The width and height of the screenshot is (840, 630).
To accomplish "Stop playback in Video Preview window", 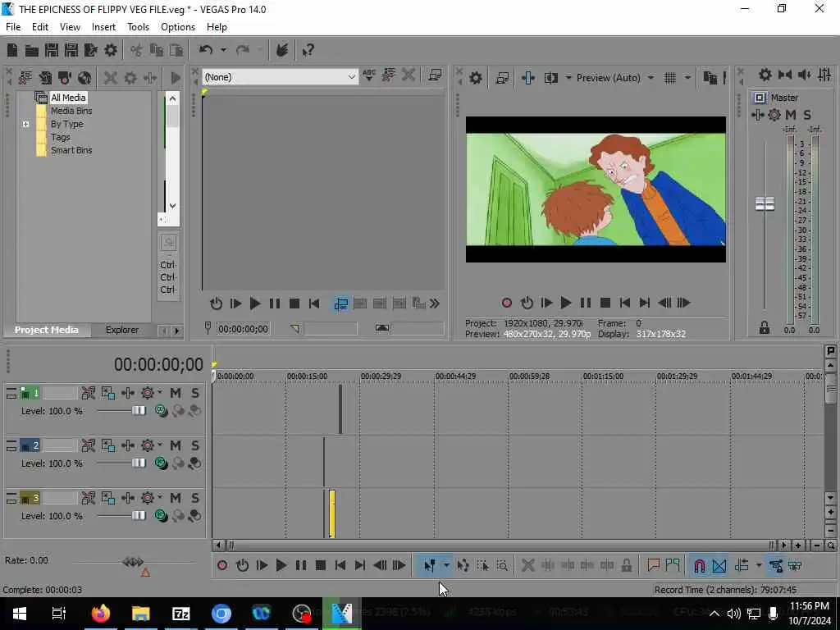I will pos(605,304).
